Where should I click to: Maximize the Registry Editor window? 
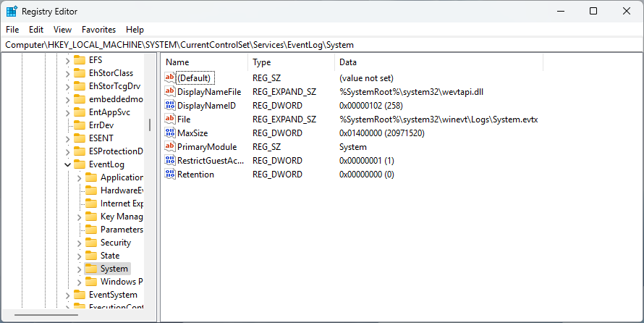pyautogui.click(x=593, y=11)
